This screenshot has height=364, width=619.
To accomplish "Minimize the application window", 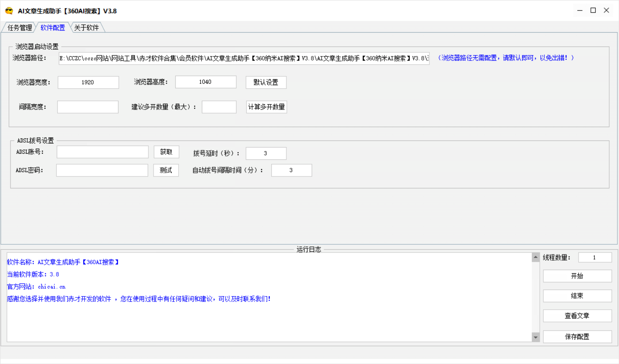I will point(580,11).
